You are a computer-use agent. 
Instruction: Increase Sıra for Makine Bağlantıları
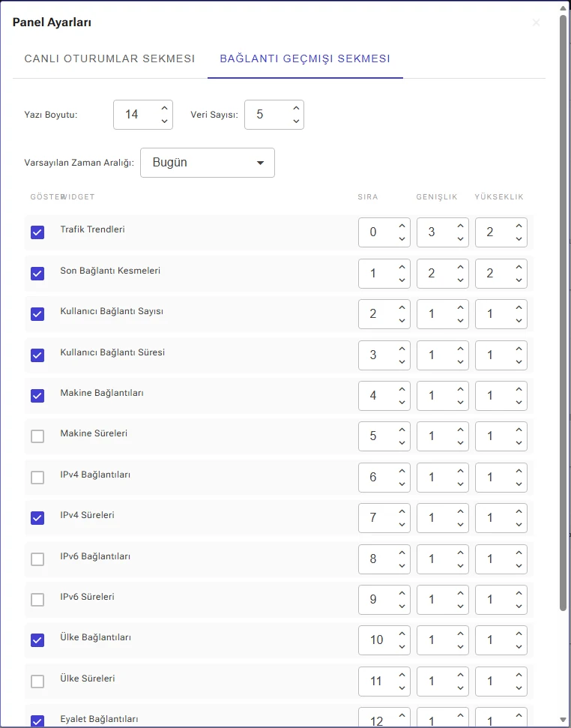402,389
